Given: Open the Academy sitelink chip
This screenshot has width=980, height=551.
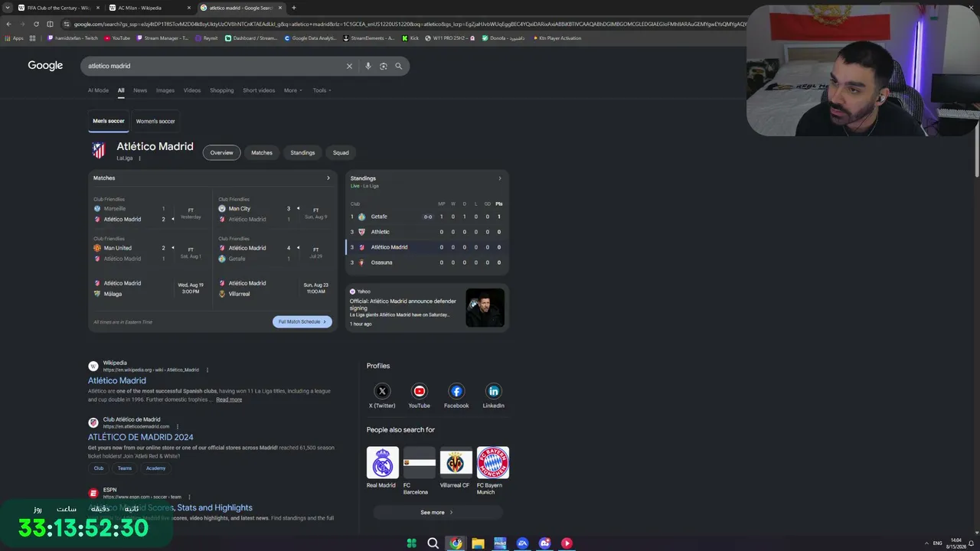Looking at the screenshot, I should pyautogui.click(x=155, y=468).
